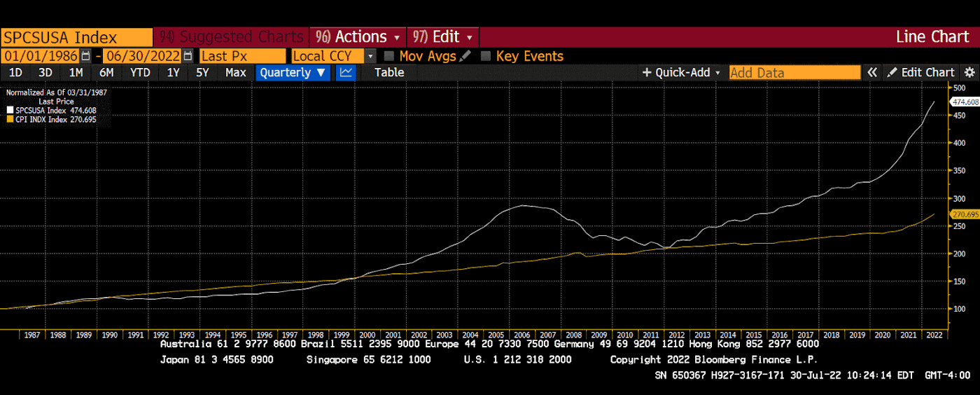
Task: Enable Mov Avgs checkbox
Action: point(389,56)
